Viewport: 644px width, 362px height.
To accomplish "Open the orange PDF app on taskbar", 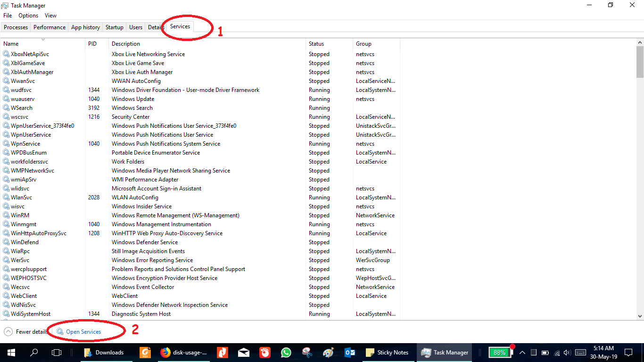I will 145,353.
